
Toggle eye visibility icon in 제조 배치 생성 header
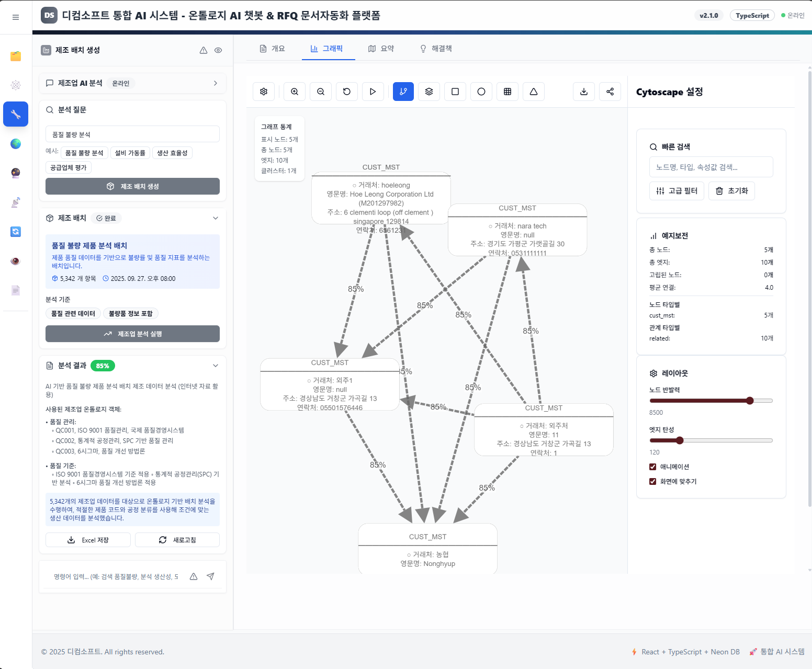(x=218, y=50)
